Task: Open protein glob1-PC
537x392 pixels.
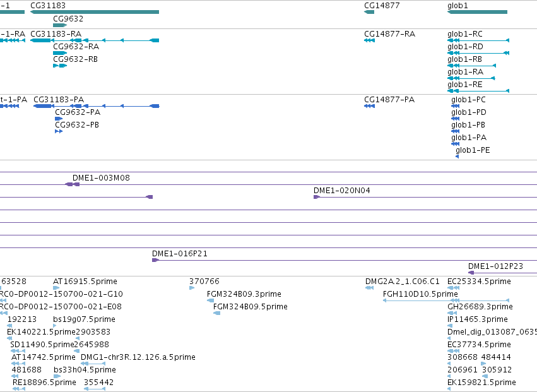Action: click(x=468, y=100)
